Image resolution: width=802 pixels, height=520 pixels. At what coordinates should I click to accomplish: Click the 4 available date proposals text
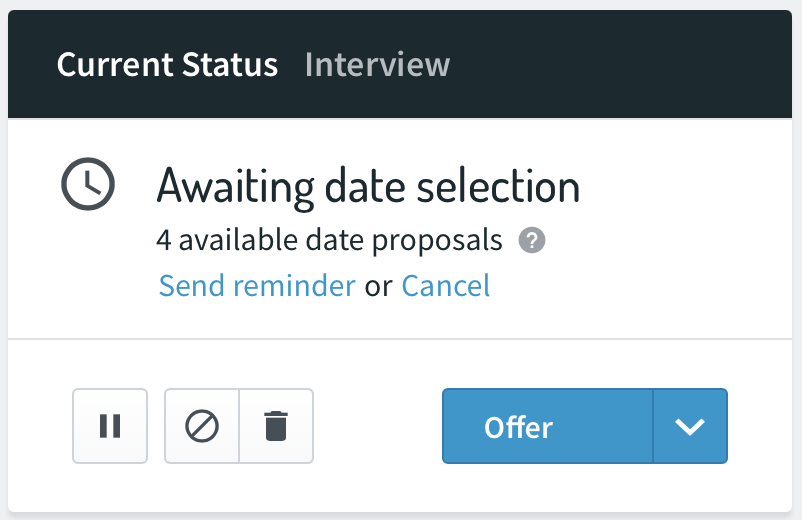[x=329, y=240]
